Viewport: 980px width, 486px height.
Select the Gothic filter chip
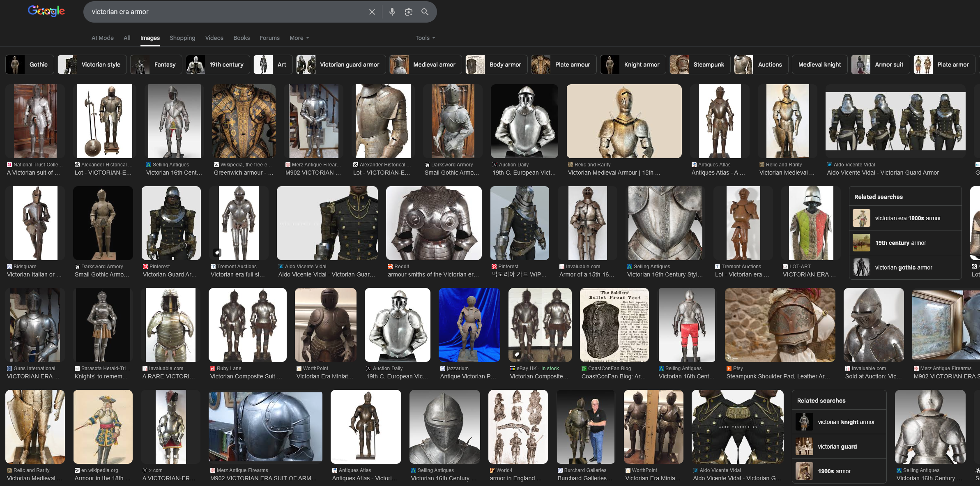[30, 64]
